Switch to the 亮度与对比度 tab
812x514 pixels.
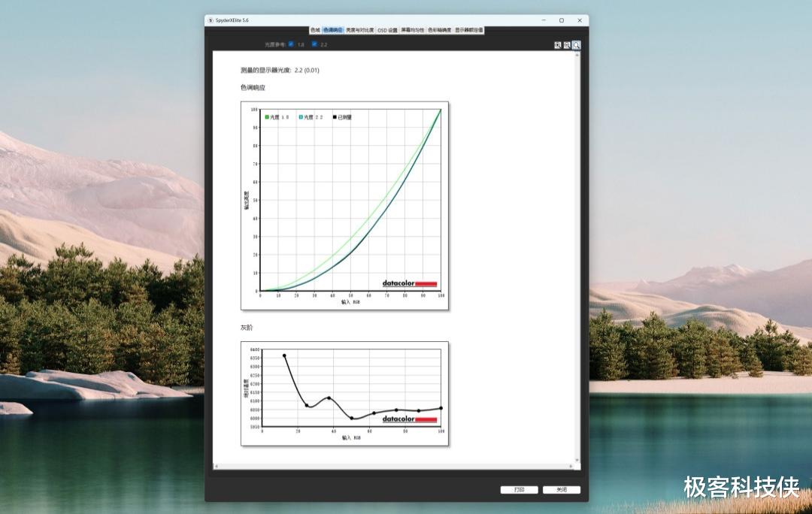[360, 30]
